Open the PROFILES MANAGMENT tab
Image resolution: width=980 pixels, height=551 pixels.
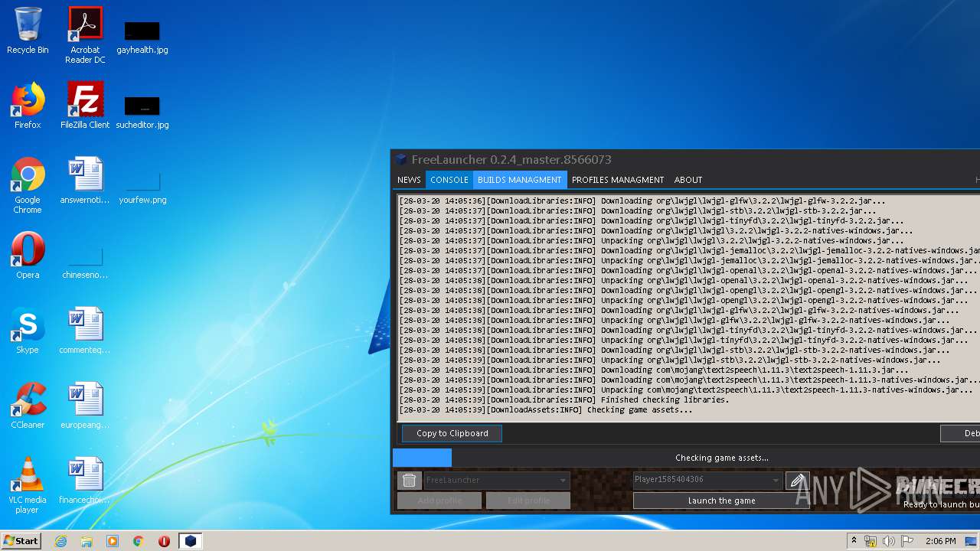tap(618, 180)
